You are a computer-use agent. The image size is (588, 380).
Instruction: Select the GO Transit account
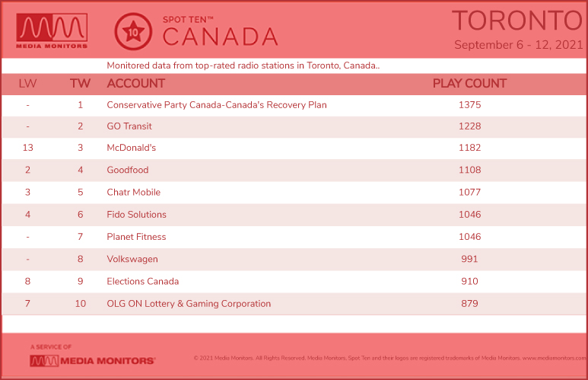129,126
